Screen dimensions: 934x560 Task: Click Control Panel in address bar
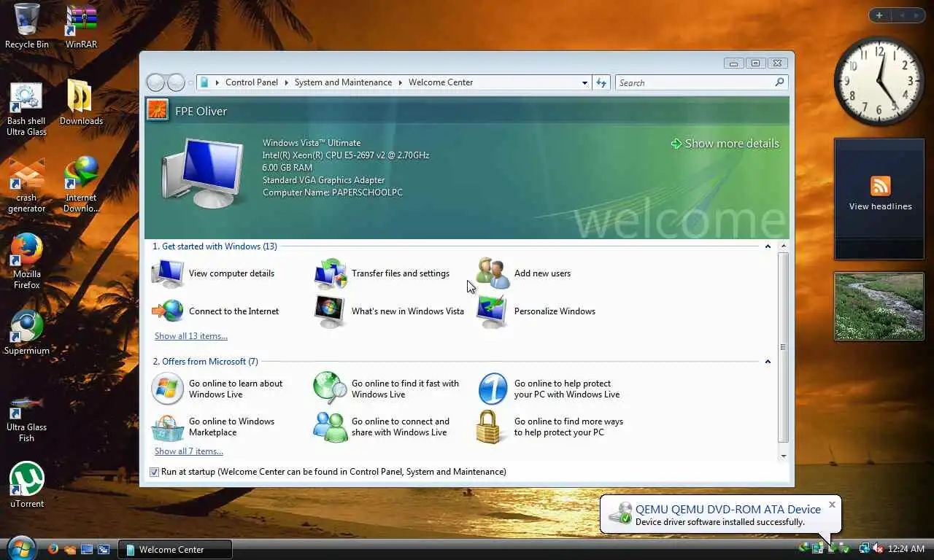click(252, 82)
